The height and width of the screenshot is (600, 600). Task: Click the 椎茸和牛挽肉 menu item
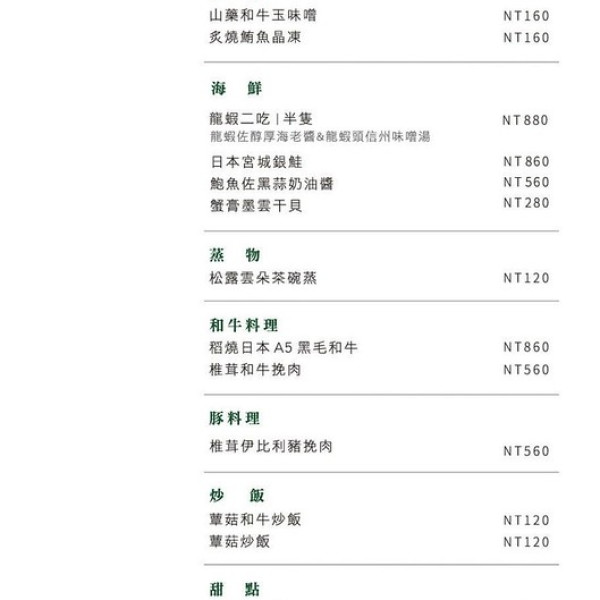point(255,370)
